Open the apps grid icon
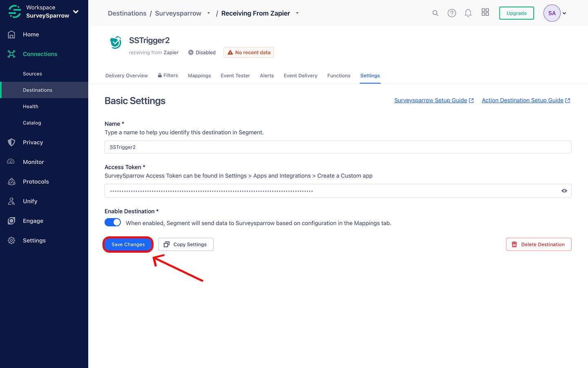The height and width of the screenshot is (368, 588). point(485,12)
